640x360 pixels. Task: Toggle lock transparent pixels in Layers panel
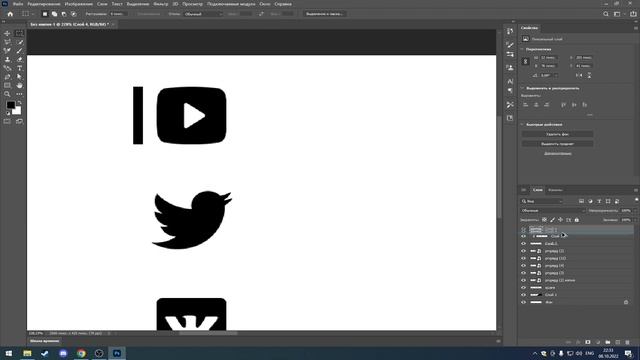[544, 220]
